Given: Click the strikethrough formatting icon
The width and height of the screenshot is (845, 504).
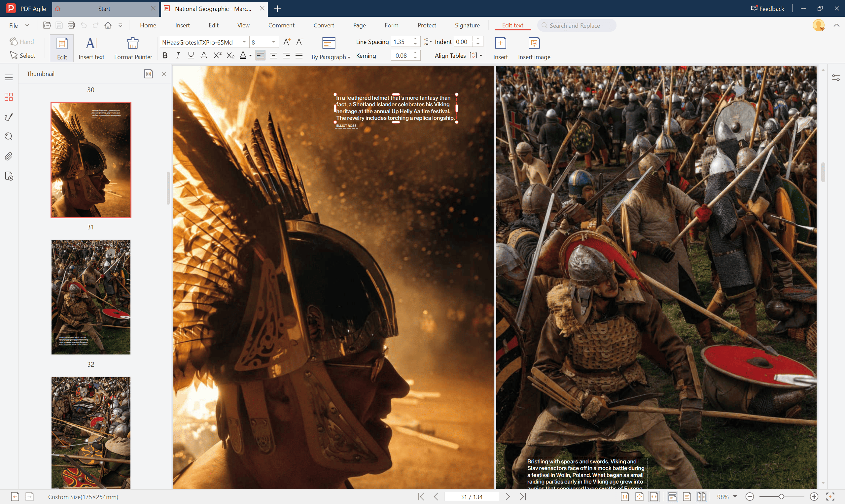Looking at the screenshot, I should coord(204,55).
